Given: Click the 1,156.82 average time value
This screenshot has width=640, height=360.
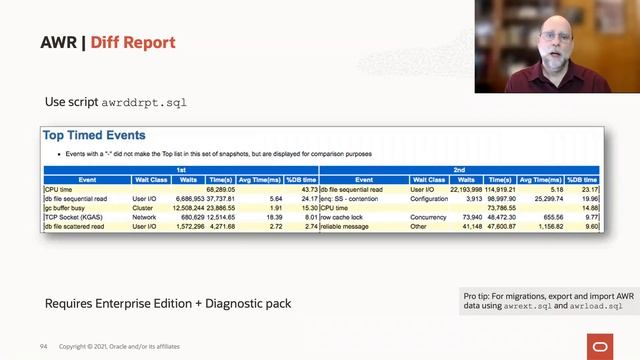Looking at the screenshot, I should point(551,227).
